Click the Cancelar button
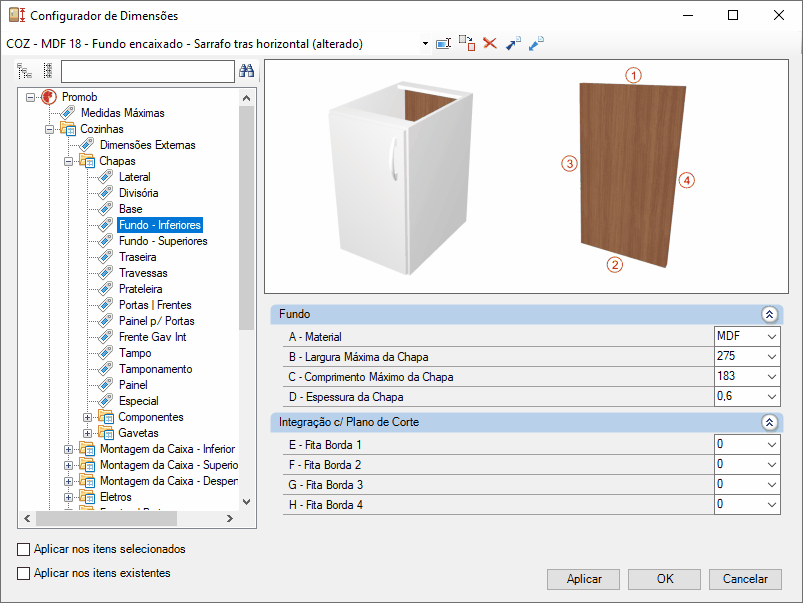Screen dimensions: 803x603 point(745,579)
